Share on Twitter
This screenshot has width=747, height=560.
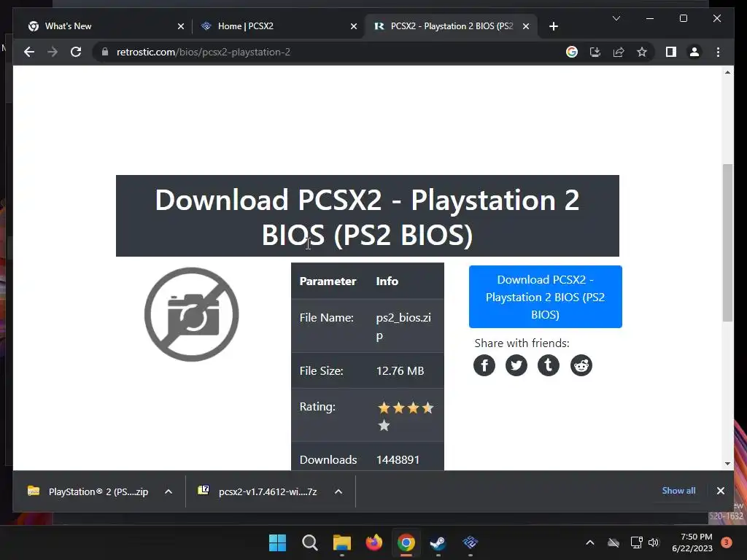click(x=516, y=365)
